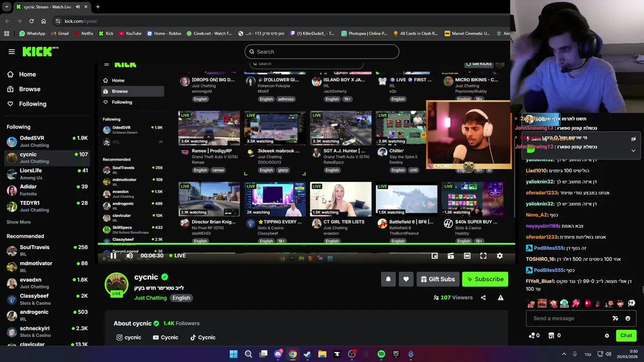Click the green Chat send button

click(x=626, y=335)
